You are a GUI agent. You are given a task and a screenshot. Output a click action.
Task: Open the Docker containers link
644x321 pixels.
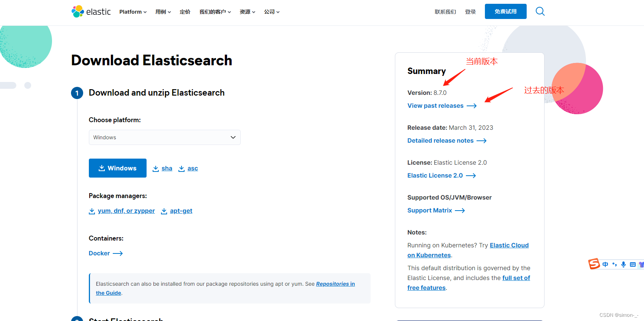coord(99,253)
